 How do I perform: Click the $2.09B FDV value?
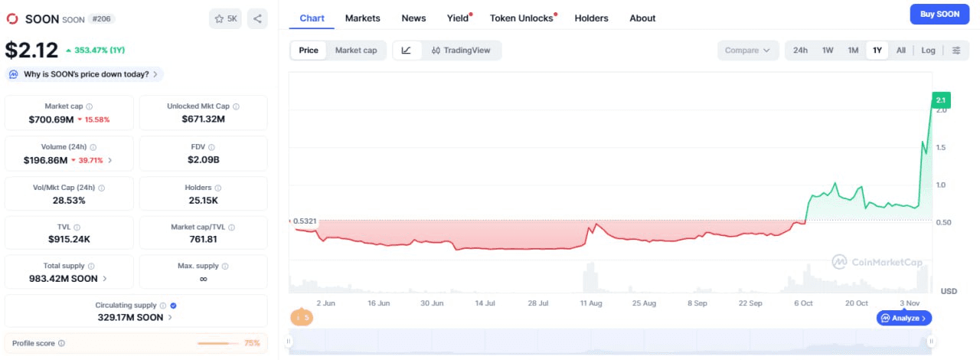[x=204, y=160]
